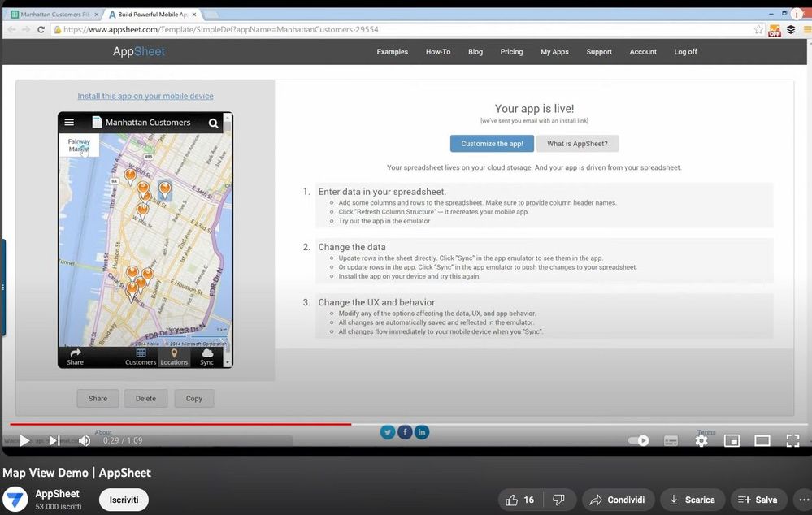Open My Apps in AppSheet nav

[x=554, y=52]
